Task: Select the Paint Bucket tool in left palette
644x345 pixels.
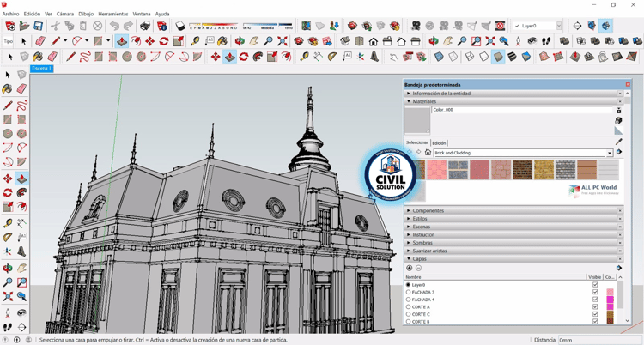Action: click(8, 88)
